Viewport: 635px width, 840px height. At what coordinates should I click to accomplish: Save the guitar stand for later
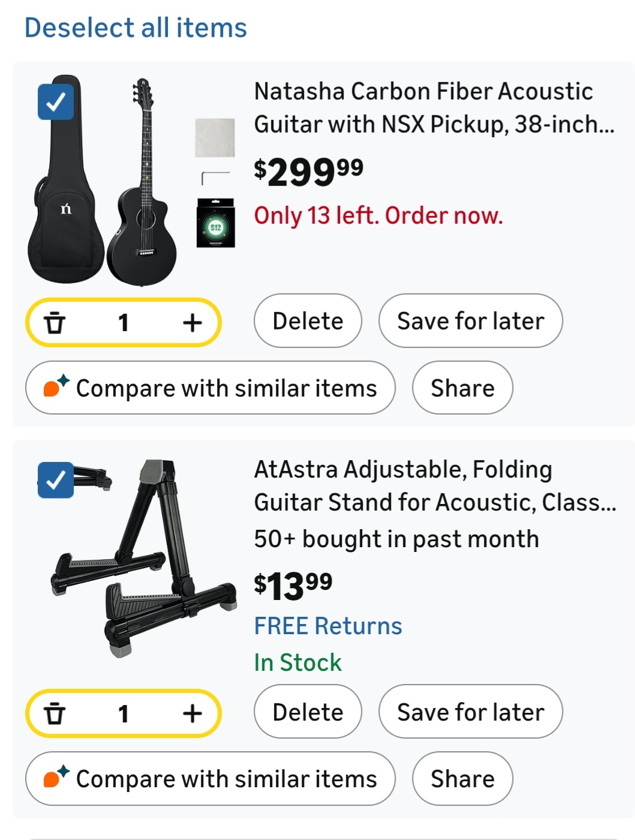click(470, 712)
